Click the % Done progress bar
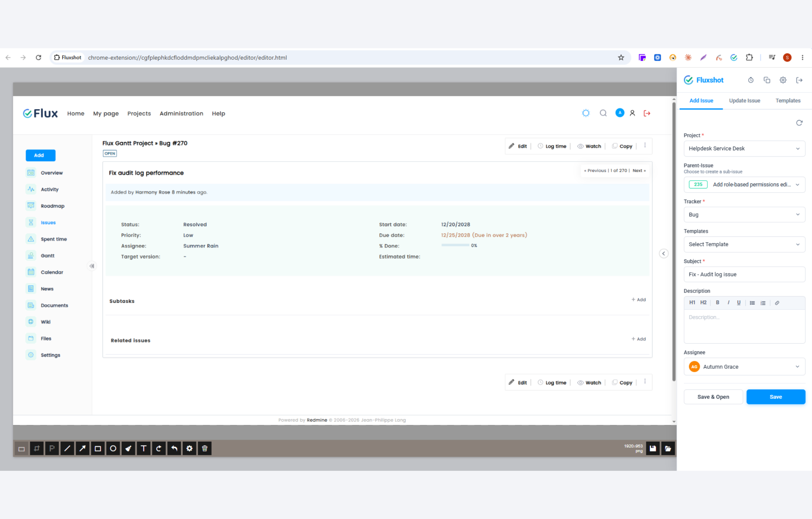This screenshot has width=812, height=519. (x=455, y=245)
